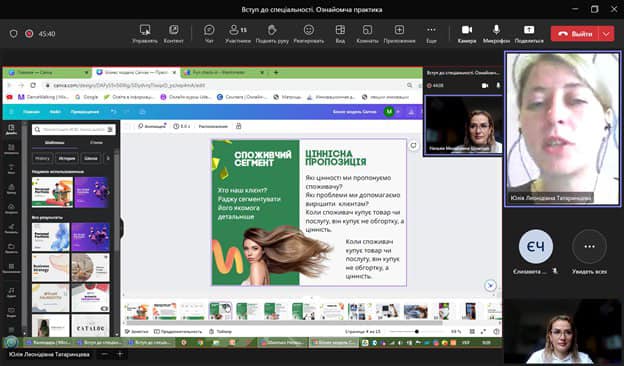Select the first slide in the filmstrip
This screenshot has height=366, width=624.
pos(137,311)
